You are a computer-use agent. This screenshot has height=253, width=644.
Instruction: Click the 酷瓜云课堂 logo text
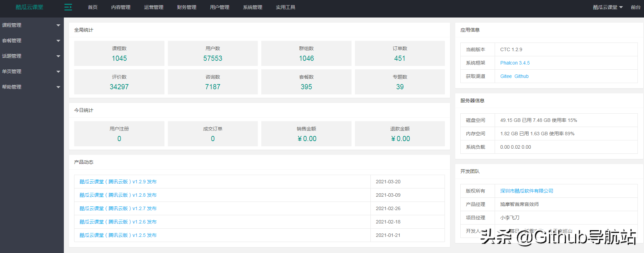point(30,7)
